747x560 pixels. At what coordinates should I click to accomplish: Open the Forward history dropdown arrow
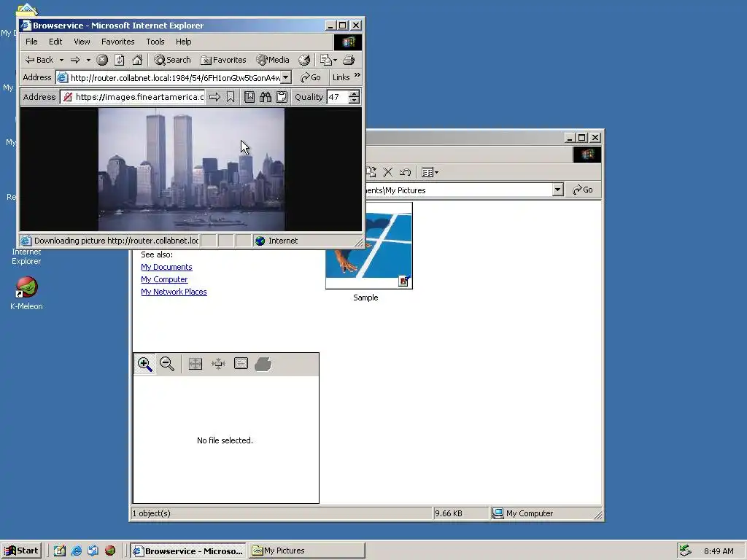(88, 60)
